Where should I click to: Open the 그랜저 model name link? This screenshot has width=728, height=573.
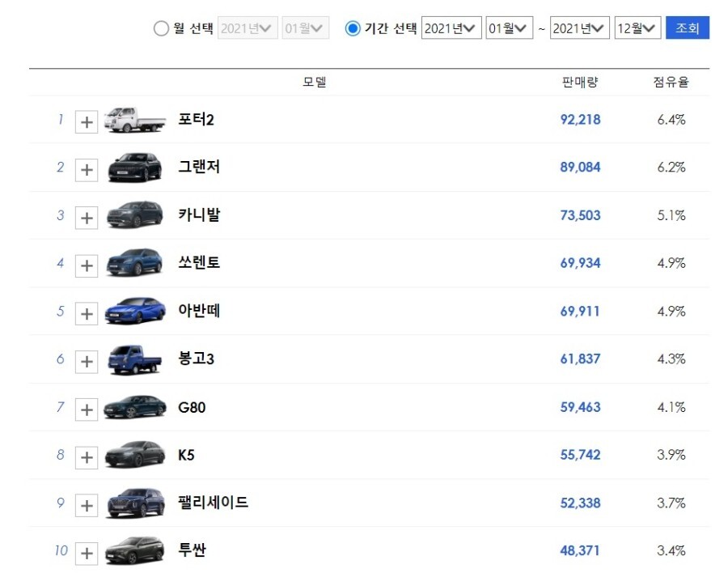click(x=199, y=167)
